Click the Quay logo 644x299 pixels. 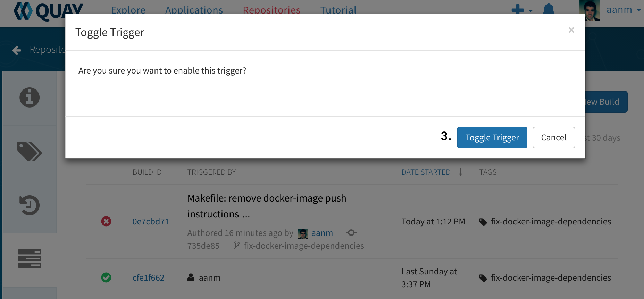pyautogui.click(x=48, y=11)
